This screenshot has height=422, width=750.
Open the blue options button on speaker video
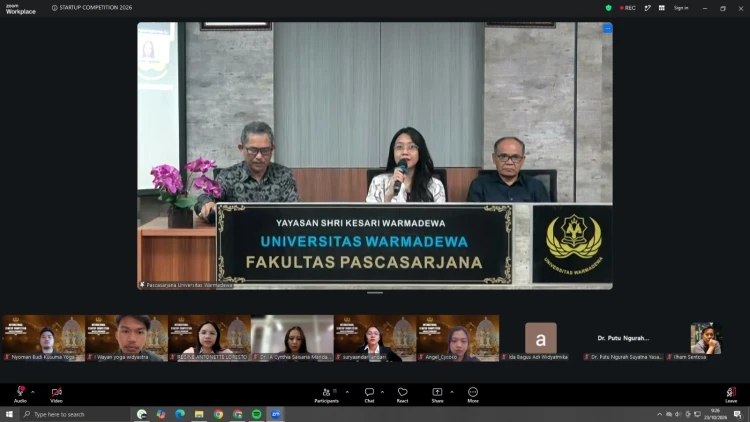point(607,29)
